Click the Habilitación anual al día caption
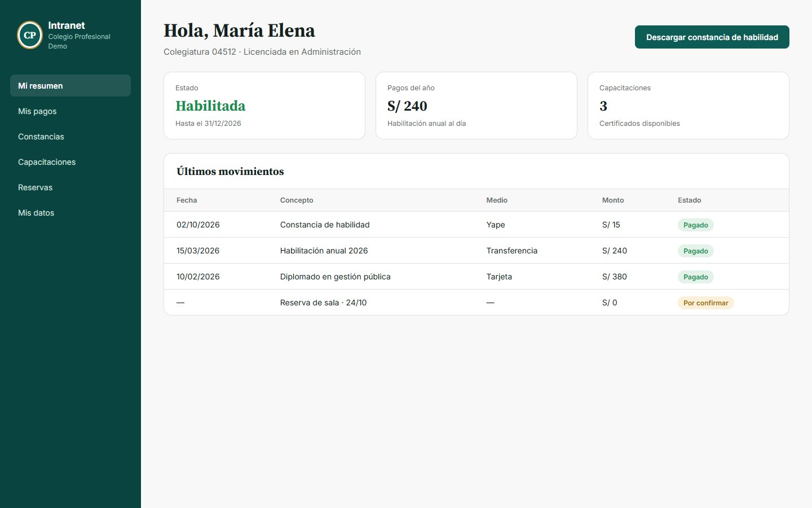The image size is (812, 508). pos(426,124)
